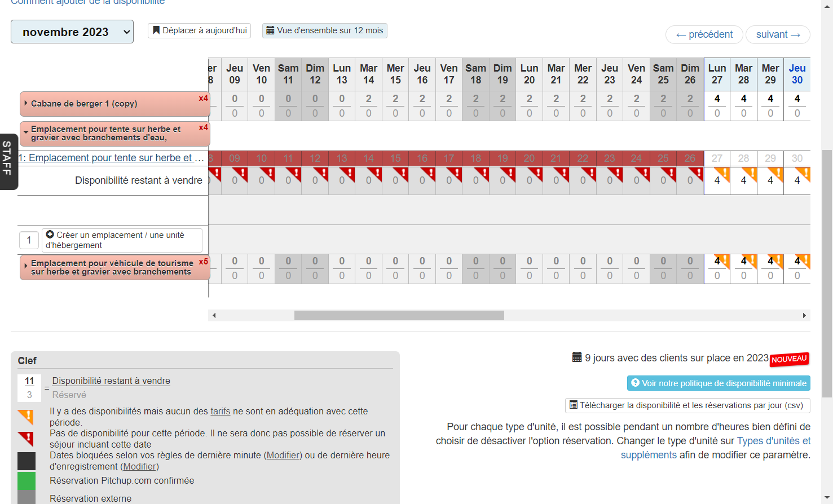
Task: Open Vue d'ensemble sur 12 mois
Action: point(324,30)
